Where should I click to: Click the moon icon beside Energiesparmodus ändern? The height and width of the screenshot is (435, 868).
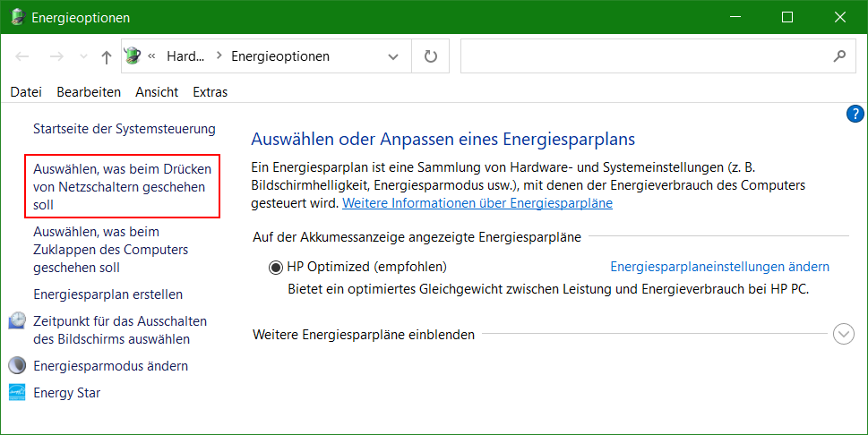[x=17, y=366]
